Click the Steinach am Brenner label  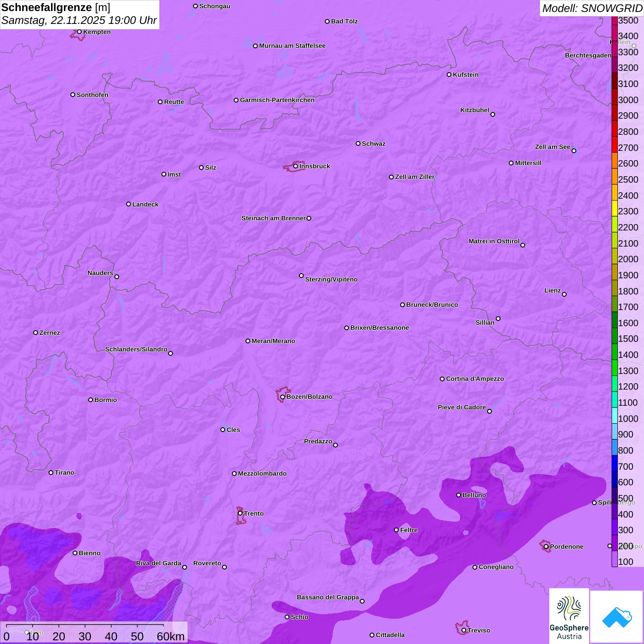(273, 218)
